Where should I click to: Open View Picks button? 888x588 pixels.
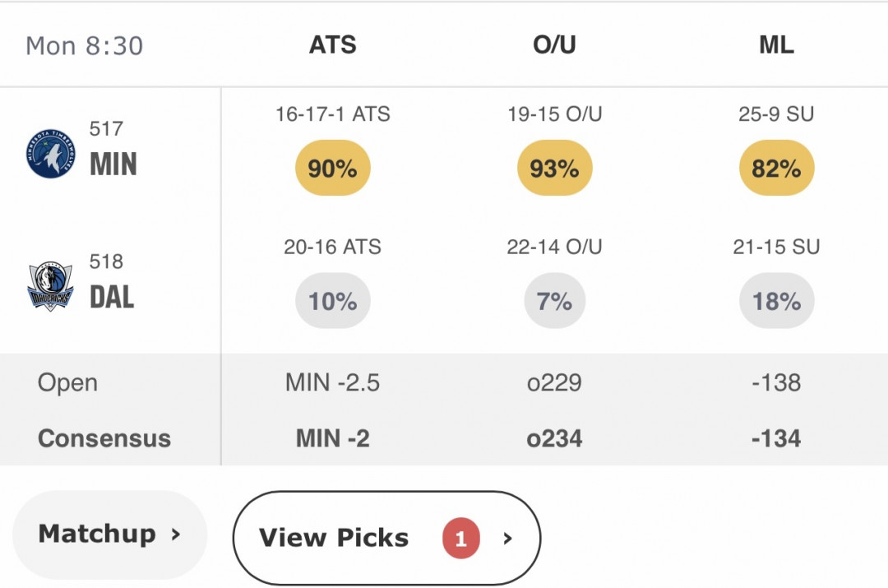pos(386,538)
